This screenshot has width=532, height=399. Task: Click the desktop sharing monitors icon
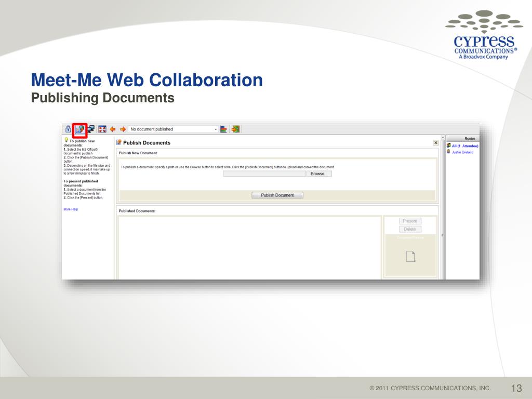tap(91, 129)
